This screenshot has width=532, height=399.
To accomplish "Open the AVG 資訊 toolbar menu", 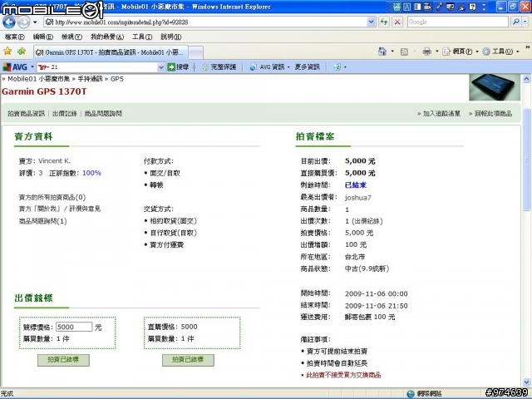I will tap(269, 67).
